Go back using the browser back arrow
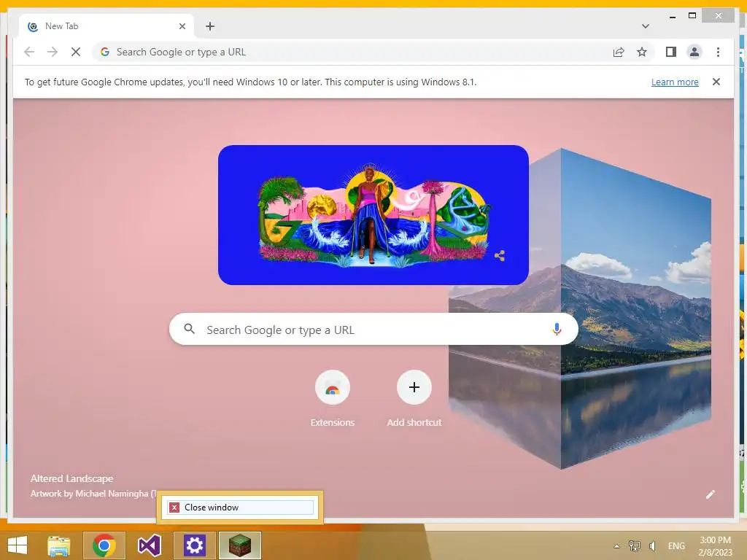The height and width of the screenshot is (560, 747). click(29, 52)
